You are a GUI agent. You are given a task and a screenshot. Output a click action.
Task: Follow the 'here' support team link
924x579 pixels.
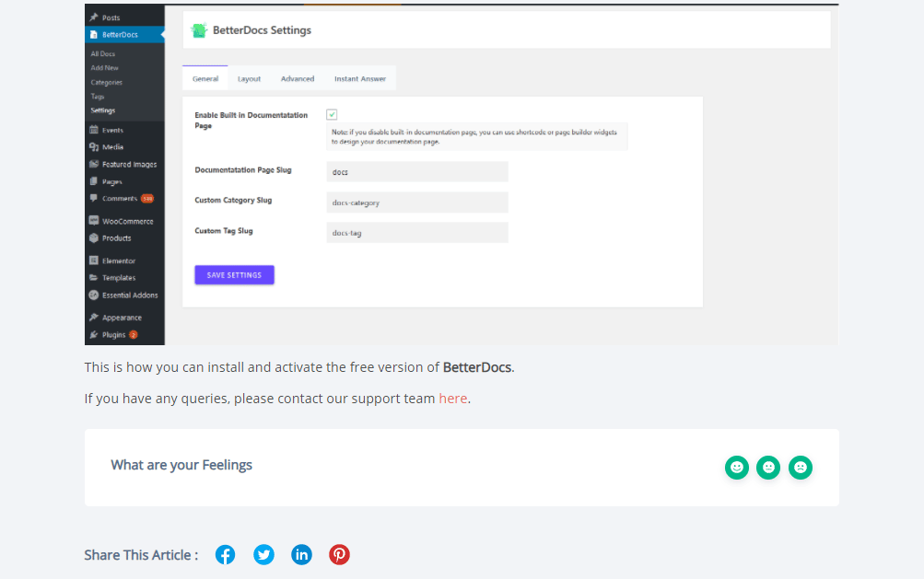point(452,399)
